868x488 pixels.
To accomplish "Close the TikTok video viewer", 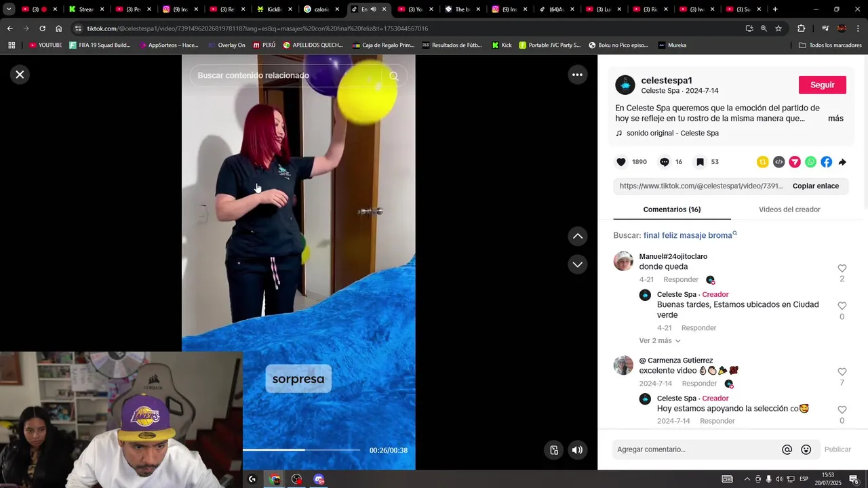I will click(20, 75).
